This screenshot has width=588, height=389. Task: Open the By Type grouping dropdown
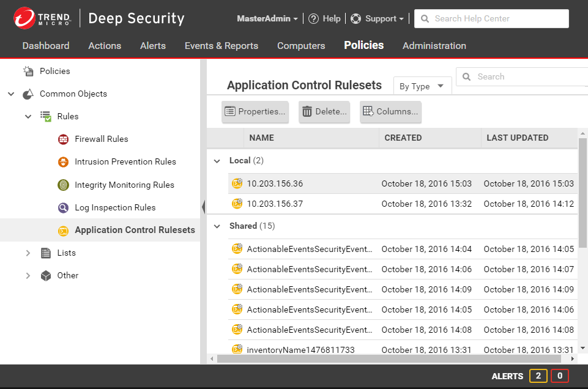click(422, 86)
